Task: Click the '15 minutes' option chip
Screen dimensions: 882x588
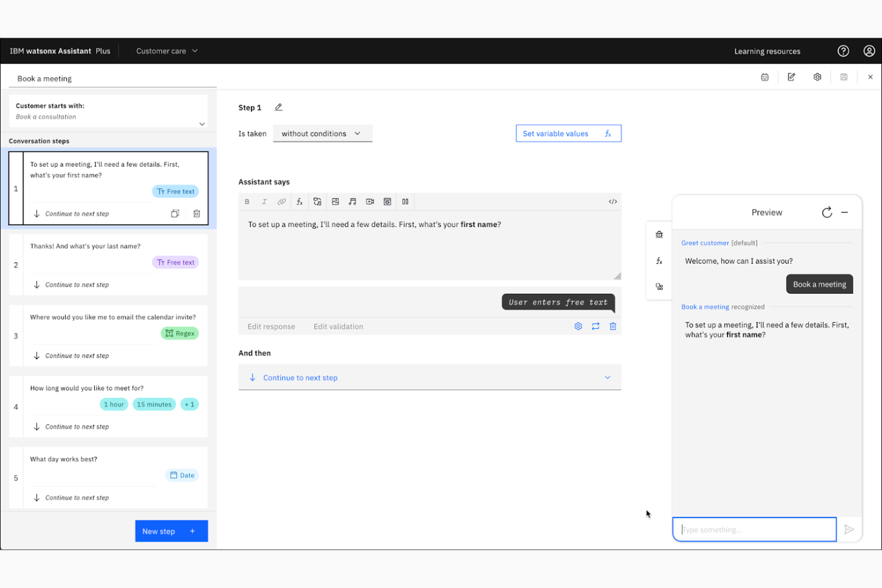Action: click(154, 405)
